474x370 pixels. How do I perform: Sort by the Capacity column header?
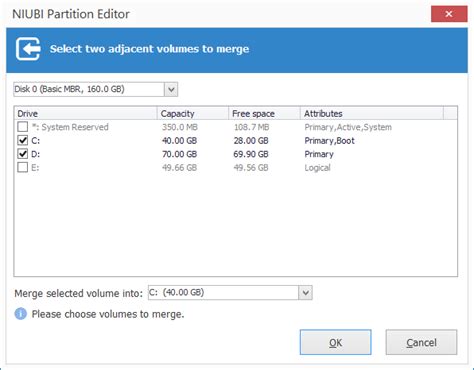(193, 114)
